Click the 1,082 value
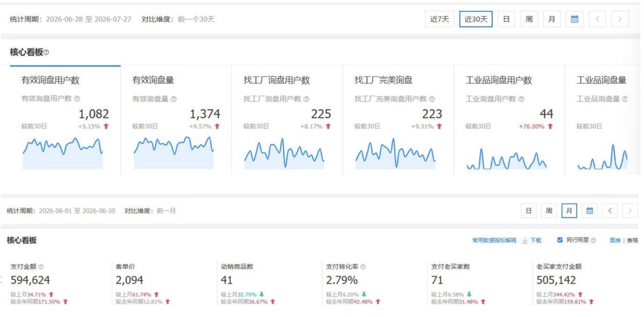Viewport: 644px width, 317px height. pyautogui.click(x=93, y=113)
